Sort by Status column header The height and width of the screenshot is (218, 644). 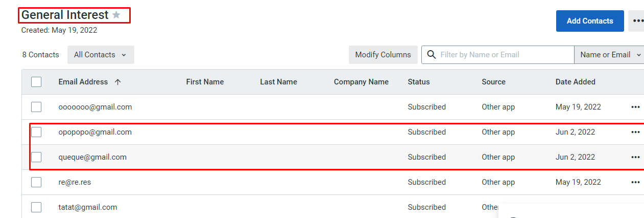(419, 82)
